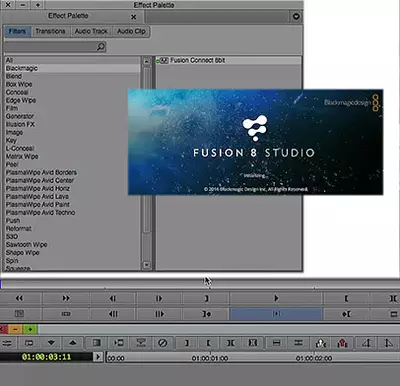Viewport: 400px width, 386px height.
Task: Click the right-bracket mark button in the top transport row
Action: pyautogui.click(x=206, y=298)
